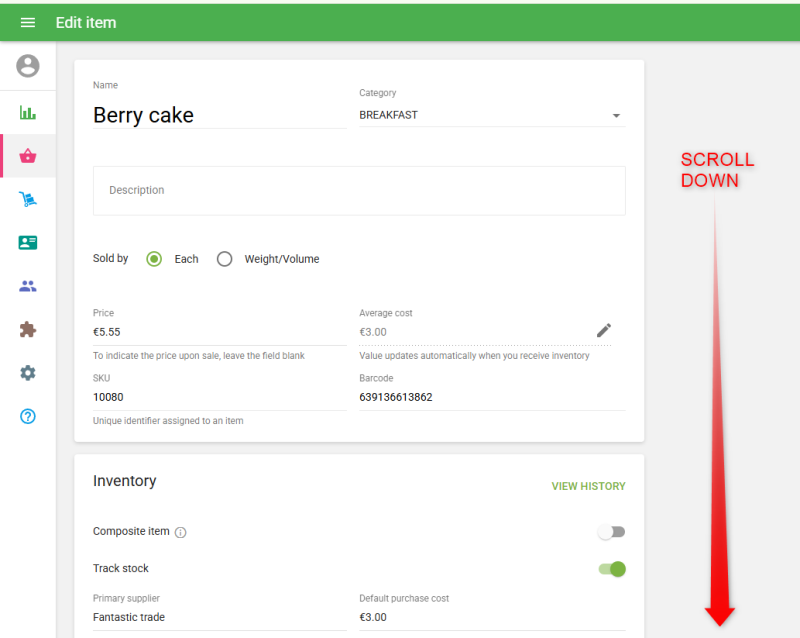Open the Items basket icon in sidebar
The height and width of the screenshot is (638, 800).
tap(28, 156)
